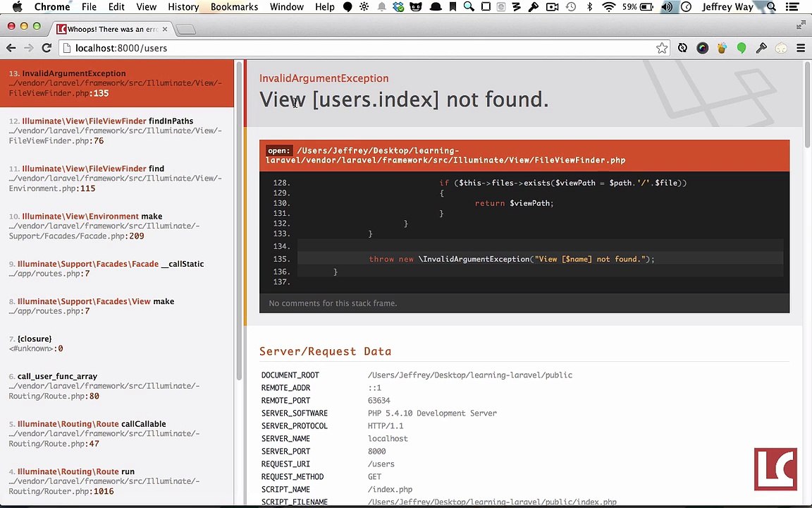812x508 pixels.
Task: Click the screen-recording camera menu bar icon
Action: pyautogui.click(x=553, y=7)
